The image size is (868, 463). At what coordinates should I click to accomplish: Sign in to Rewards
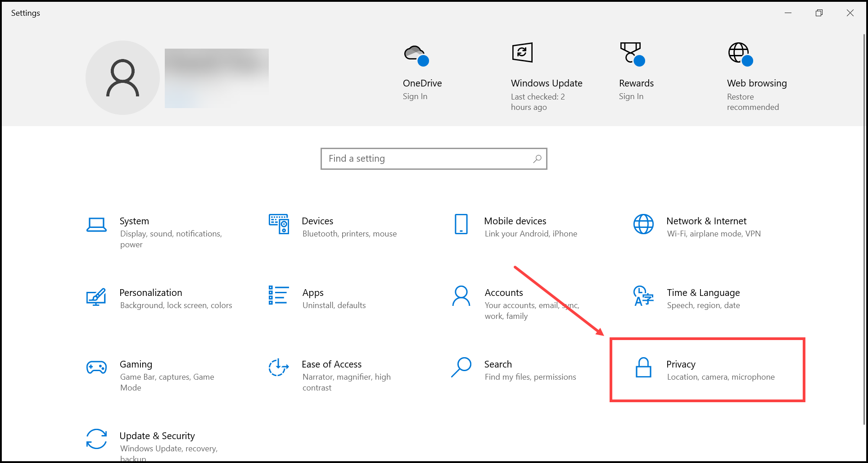tap(632, 53)
